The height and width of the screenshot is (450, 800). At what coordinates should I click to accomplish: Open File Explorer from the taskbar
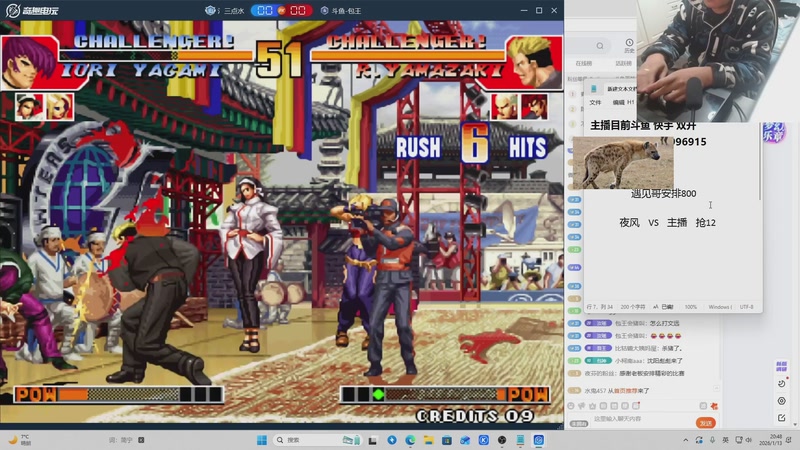tap(429, 440)
